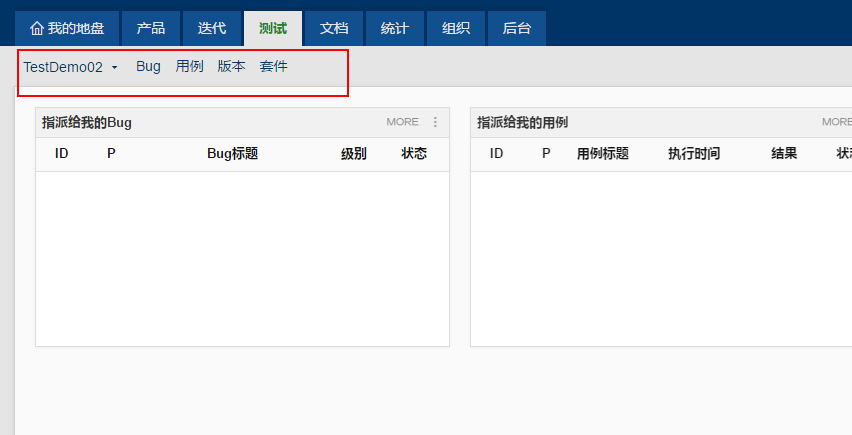
Task: Click the 指派给我的用例 panel title
Action: (x=523, y=122)
